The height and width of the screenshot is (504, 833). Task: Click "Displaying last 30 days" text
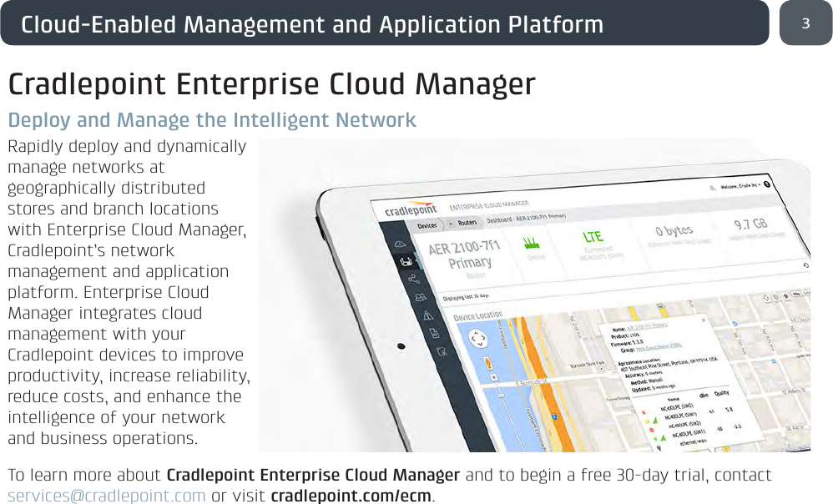click(x=466, y=297)
